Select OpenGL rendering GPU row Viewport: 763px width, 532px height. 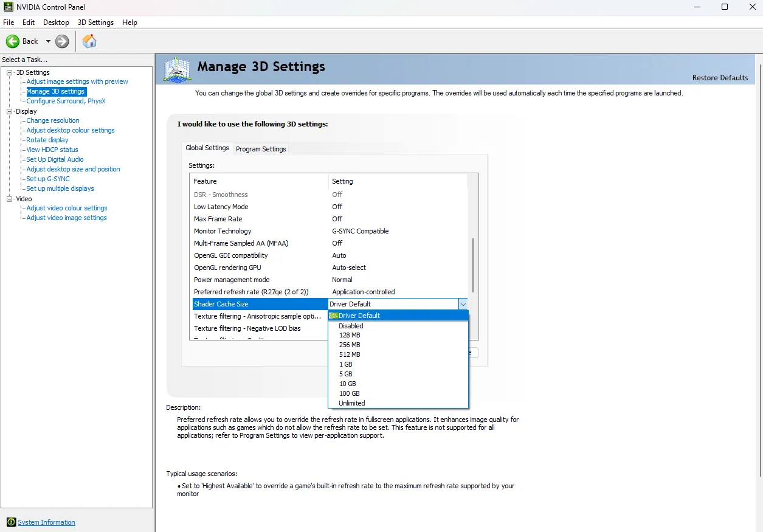pos(329,268)
